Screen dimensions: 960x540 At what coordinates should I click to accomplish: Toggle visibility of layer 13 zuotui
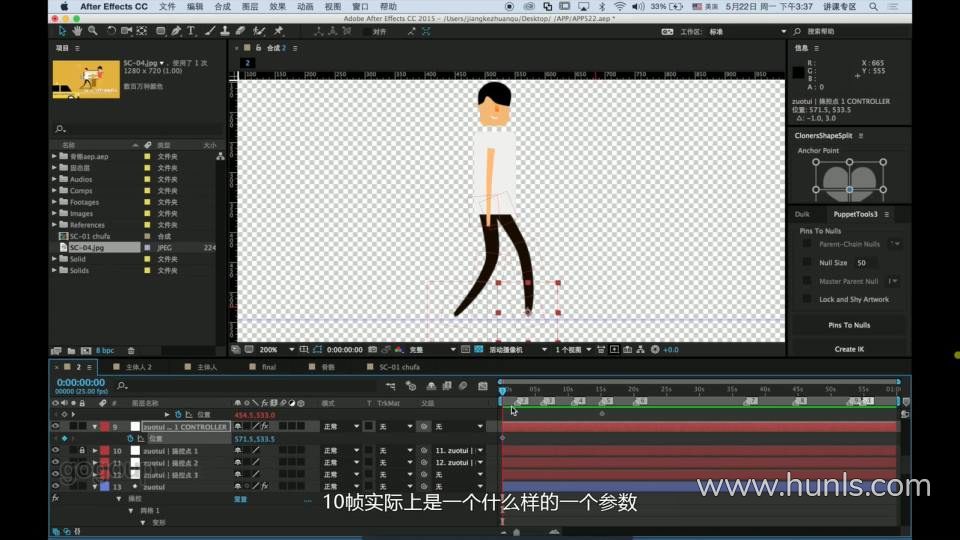click(x=55, y=487)
